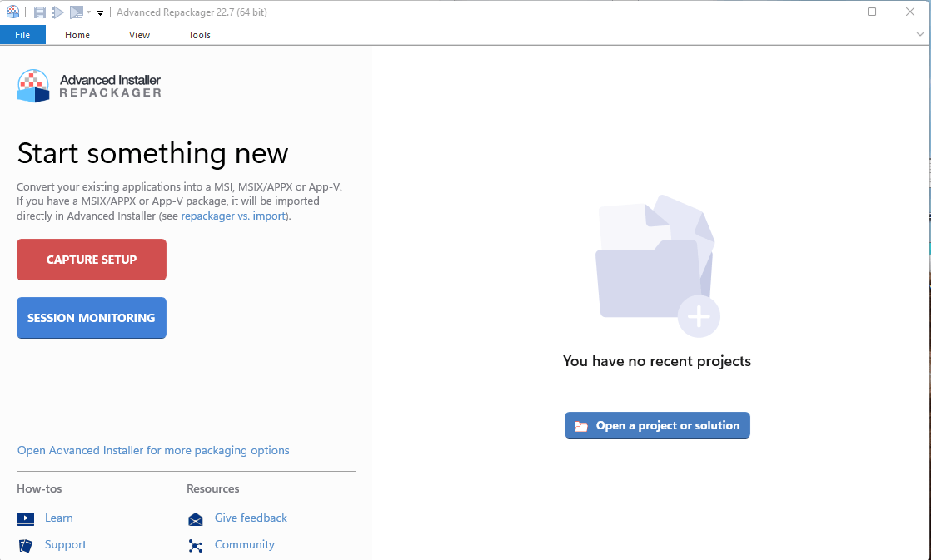Select the Tools ribbon tab
Image resolution: width=931 pixels, height=560 pixels.
click(199, 35)
